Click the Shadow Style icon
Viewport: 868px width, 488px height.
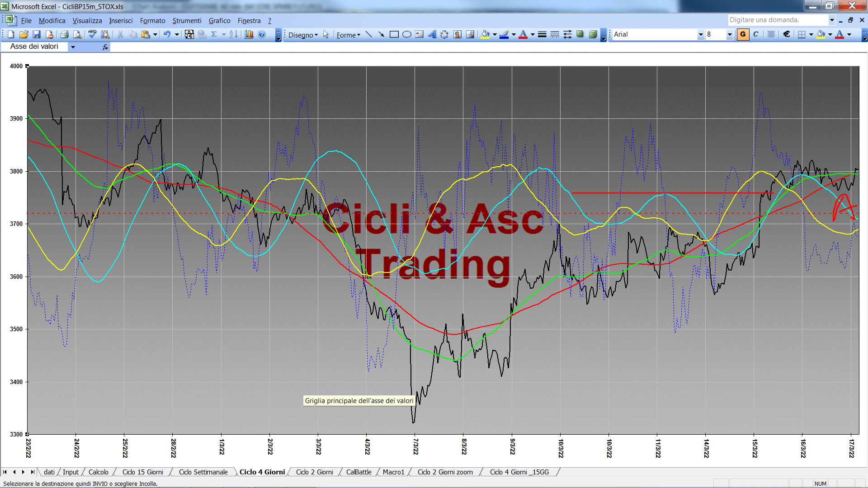(580, 34)
